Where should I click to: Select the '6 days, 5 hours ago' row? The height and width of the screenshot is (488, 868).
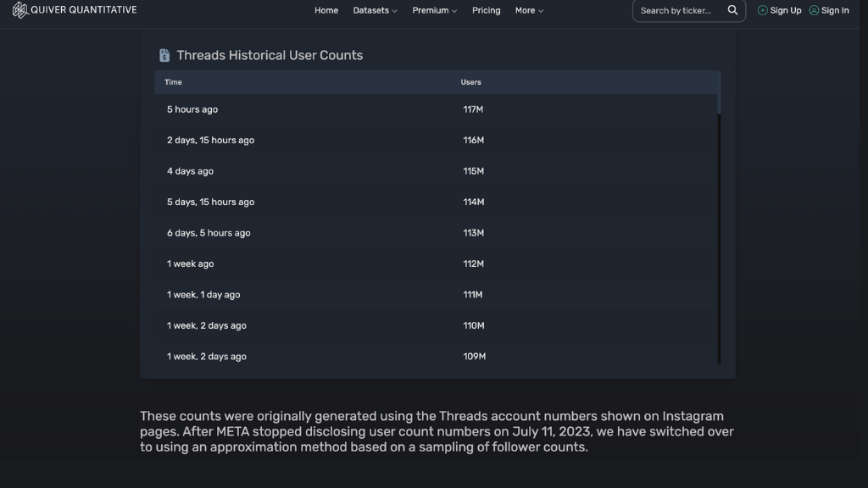(437, 233)
